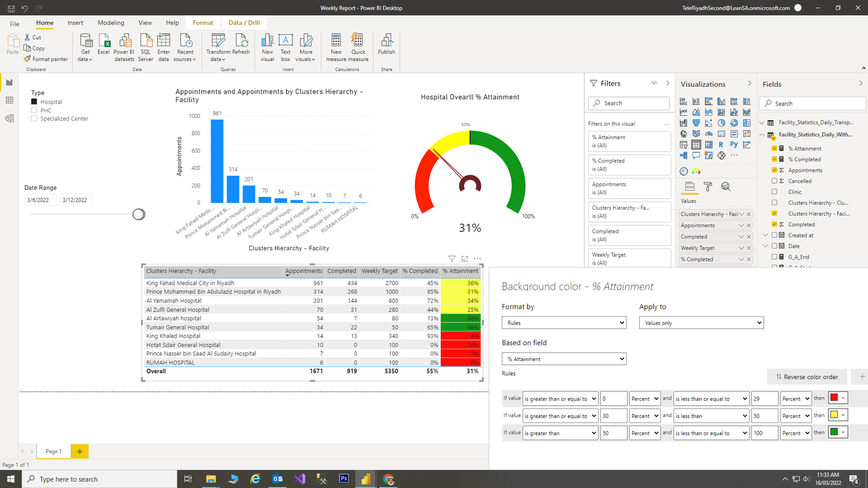Check the Cancelled field
This screenshot has width=868, height=488.
[774, 181]
